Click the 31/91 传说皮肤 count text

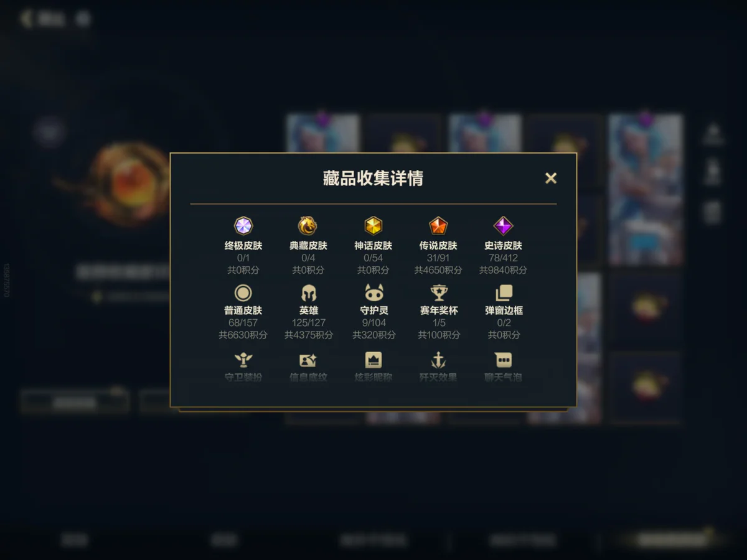(438, 258)
